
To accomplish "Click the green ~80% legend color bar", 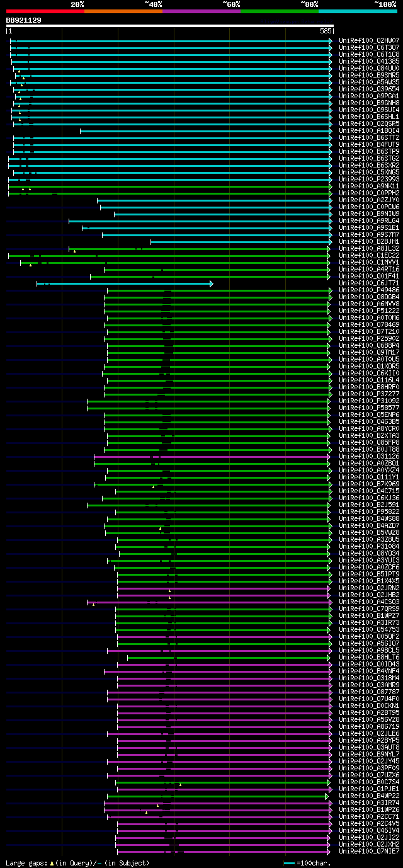I will click(x=280, y=11).
